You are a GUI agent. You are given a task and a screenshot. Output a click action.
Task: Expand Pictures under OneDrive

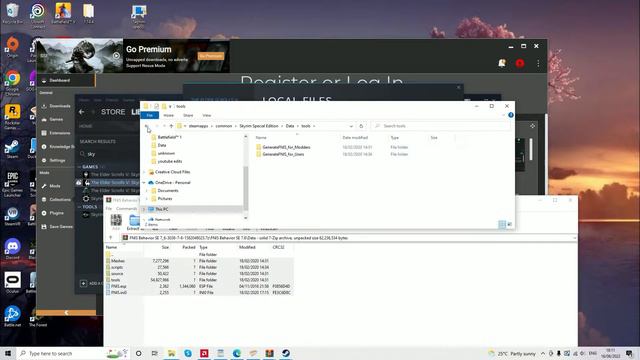tap(147, 199)
